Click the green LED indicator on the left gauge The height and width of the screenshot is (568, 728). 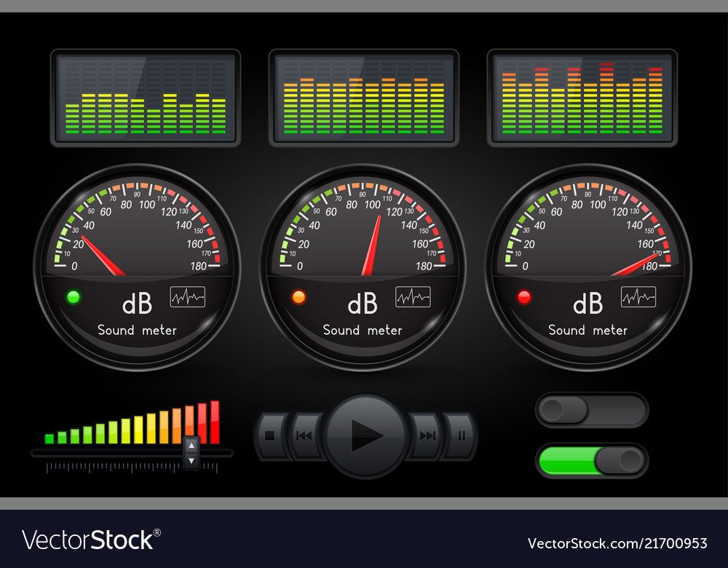pyautogui.click(x=74, y=296)
